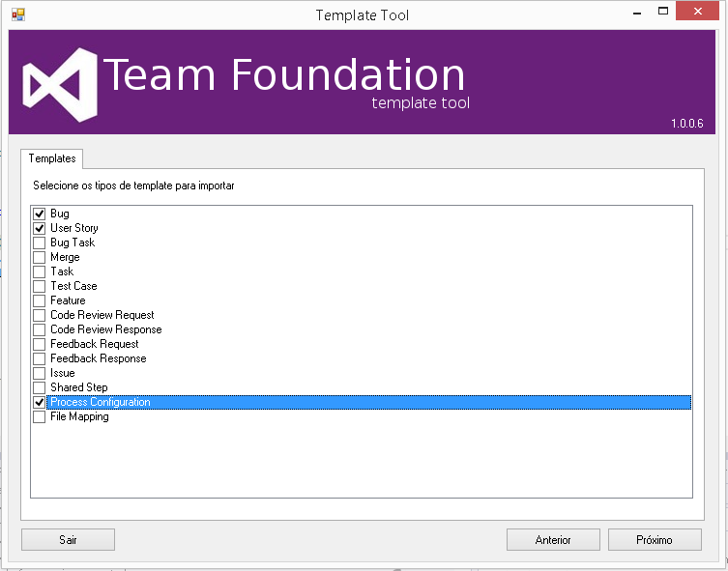Image resolution: width=728 pixels, height=571 pixels.
Task: Highlight the 'Feature' row label
Action: [x=68, y=300]
